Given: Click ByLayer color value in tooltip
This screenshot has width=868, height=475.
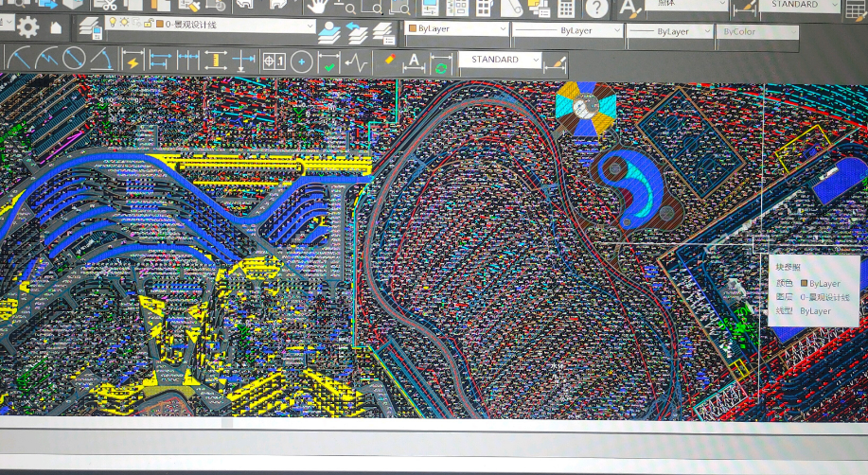Looking at the screenshot, I should click(824, 284).
